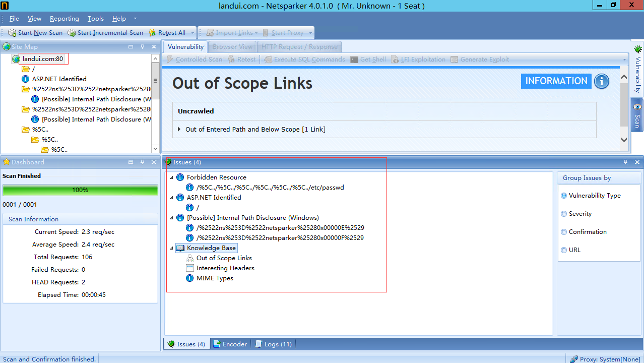Collapse the Forbidden Resource issue group

171,177
